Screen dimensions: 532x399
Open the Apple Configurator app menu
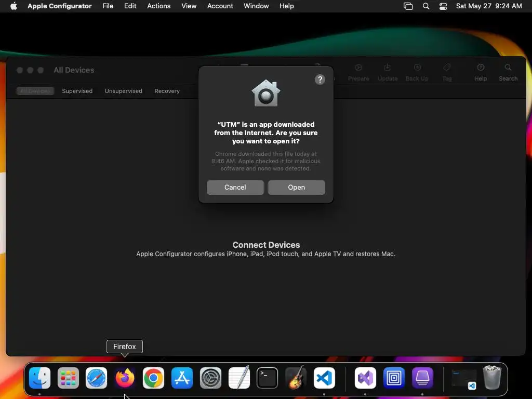click(x=60, y=6)
